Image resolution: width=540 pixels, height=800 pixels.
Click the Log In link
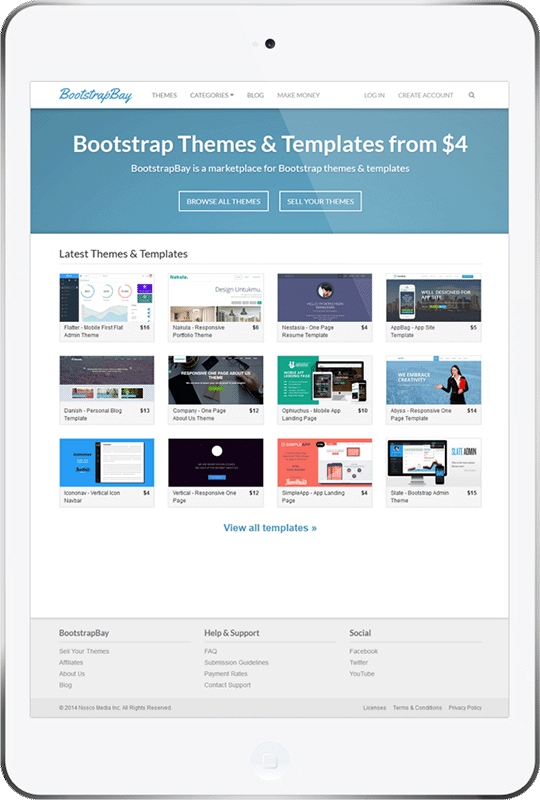[x=374, y=95]
